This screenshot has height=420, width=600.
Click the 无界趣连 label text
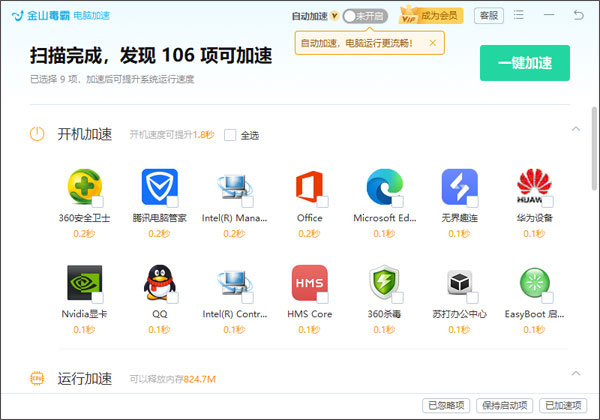point(460,218)
